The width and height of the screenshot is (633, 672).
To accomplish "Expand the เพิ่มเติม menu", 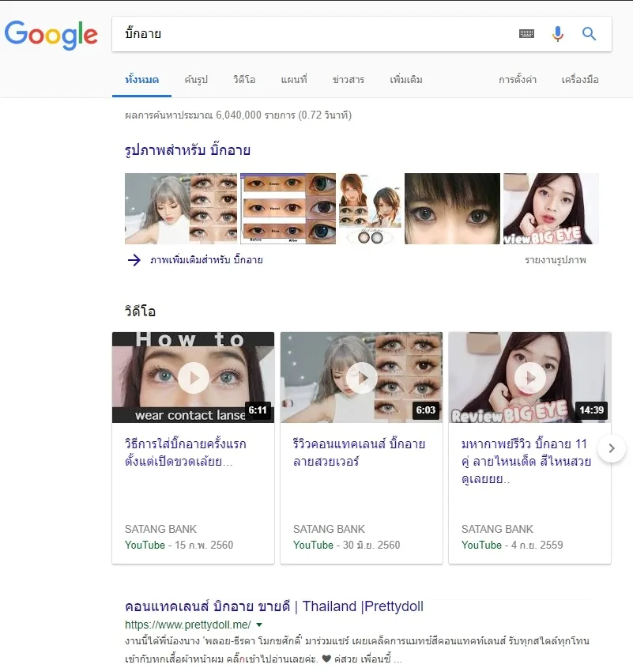I will tap(406, 80).
